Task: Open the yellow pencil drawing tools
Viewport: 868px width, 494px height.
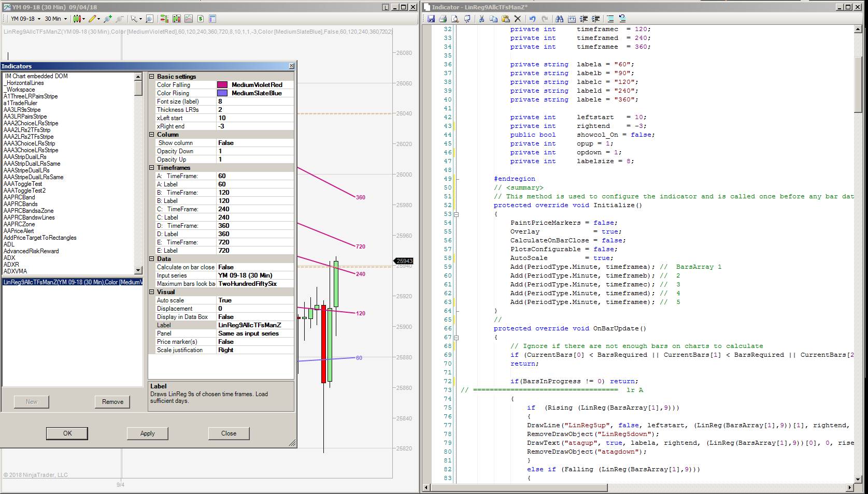Action: 92,19
